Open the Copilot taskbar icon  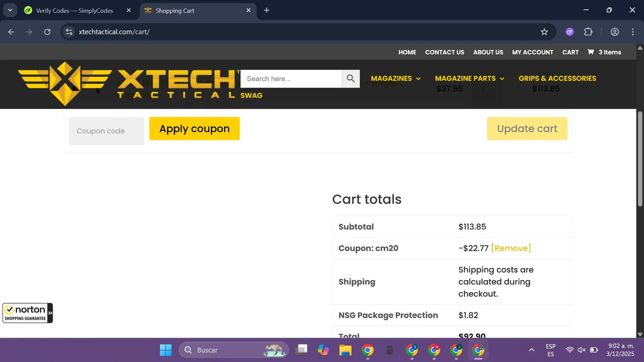[x=323, y=350]
